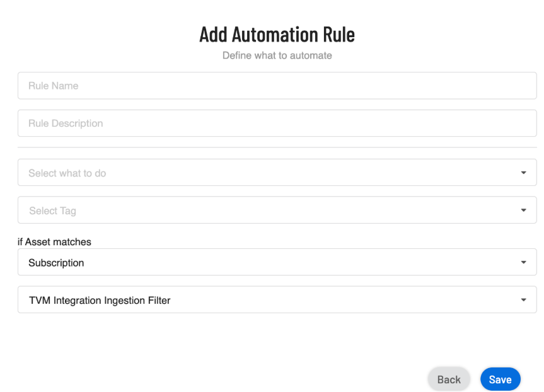
Task: Focus the Rule Description text field
Action: pyautogui.click(x=277, y=124)
